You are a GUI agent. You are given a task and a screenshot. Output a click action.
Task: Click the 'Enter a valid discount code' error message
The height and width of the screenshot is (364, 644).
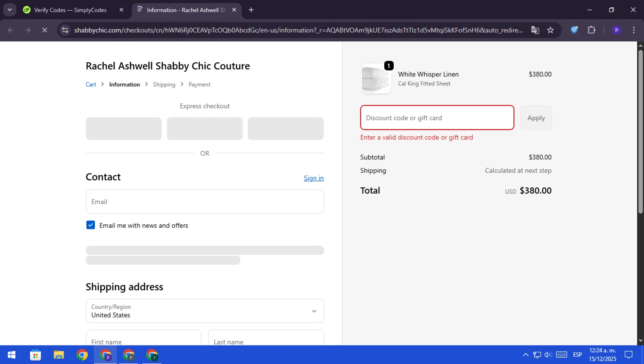point(416,138)
